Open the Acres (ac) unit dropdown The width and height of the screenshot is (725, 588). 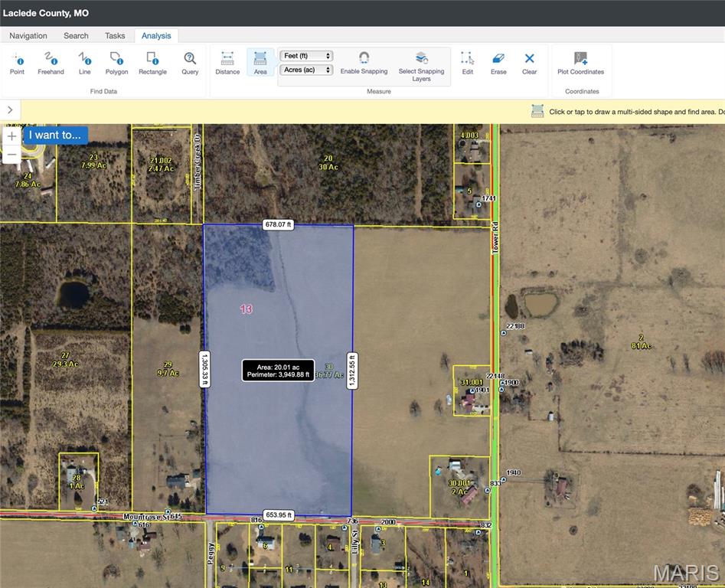click(306, 70)
